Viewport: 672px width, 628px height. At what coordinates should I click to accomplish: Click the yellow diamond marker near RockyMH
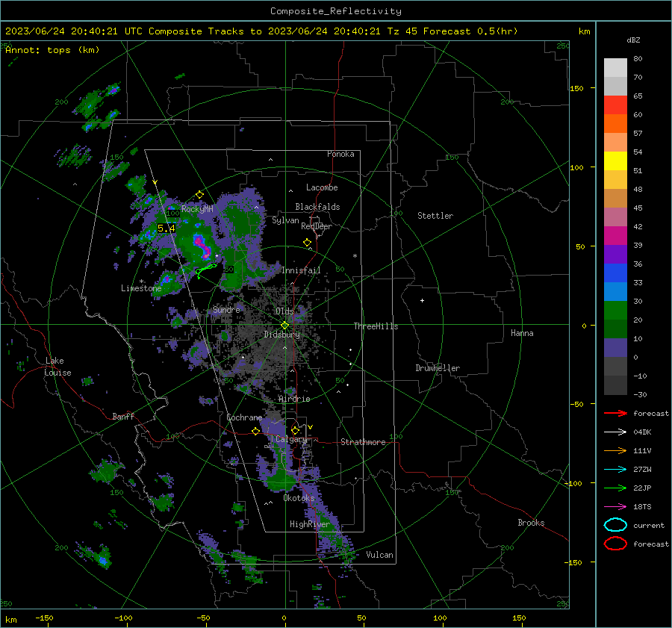(199, 195)
